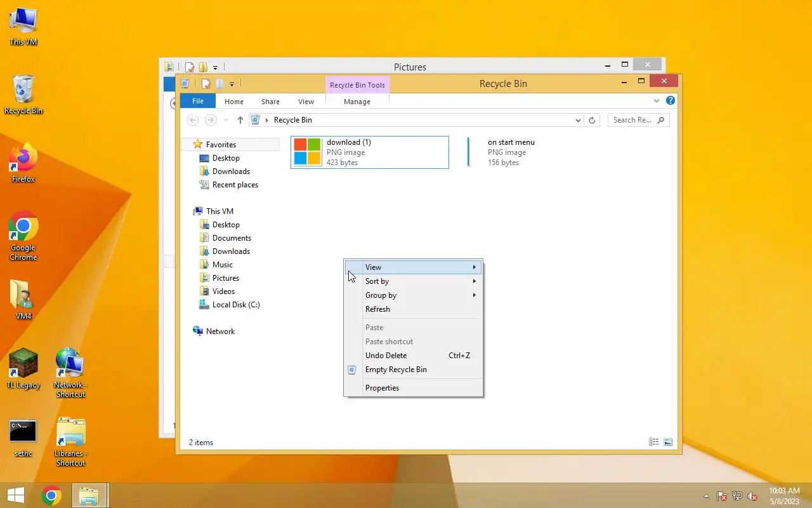The height and width of the screenshot is (508, 812).
Task: Go up one level with the Up arrow
Action: [x=240, y=120]
